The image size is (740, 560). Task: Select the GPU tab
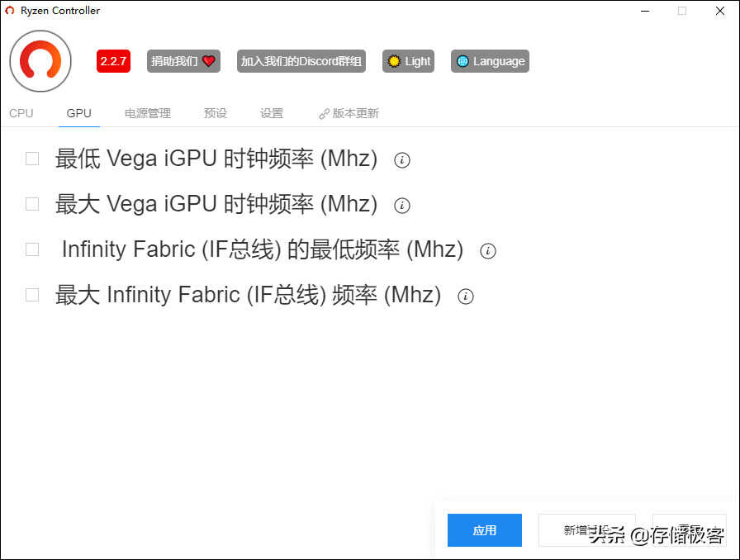pyautogui.click(x=78, y=113)
